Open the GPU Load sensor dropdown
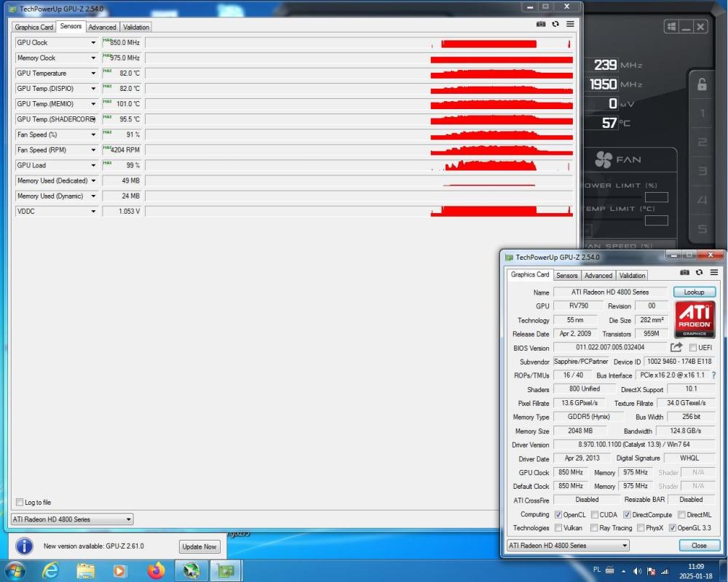 click(93, 165)
